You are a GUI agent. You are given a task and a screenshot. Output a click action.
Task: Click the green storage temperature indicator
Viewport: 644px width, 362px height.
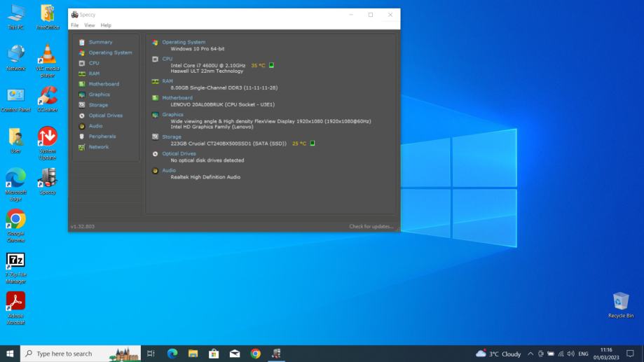coord(313,144)
